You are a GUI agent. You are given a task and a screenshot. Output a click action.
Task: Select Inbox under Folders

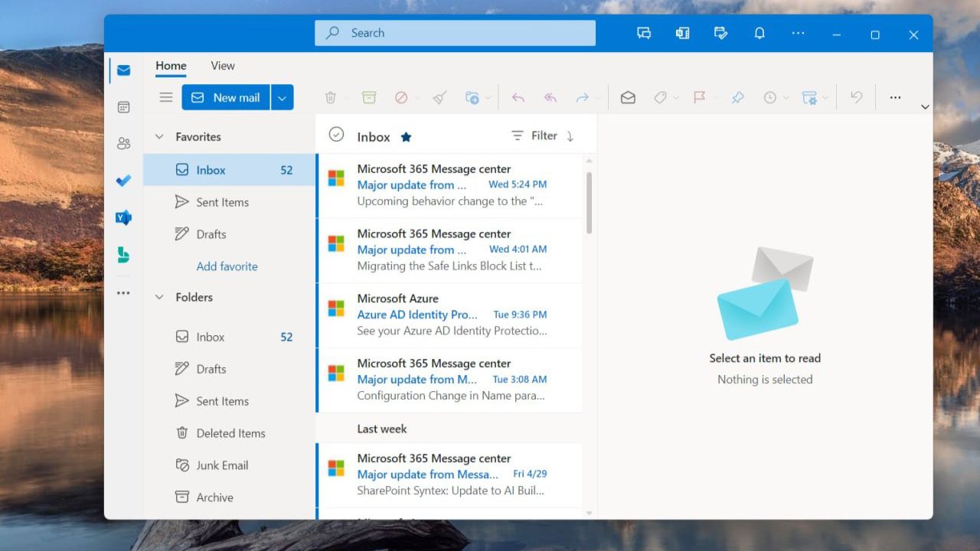[x=229, y=337]
